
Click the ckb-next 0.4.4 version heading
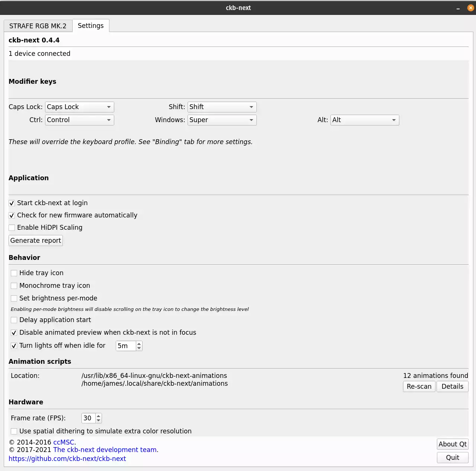(x=34, y=40)
